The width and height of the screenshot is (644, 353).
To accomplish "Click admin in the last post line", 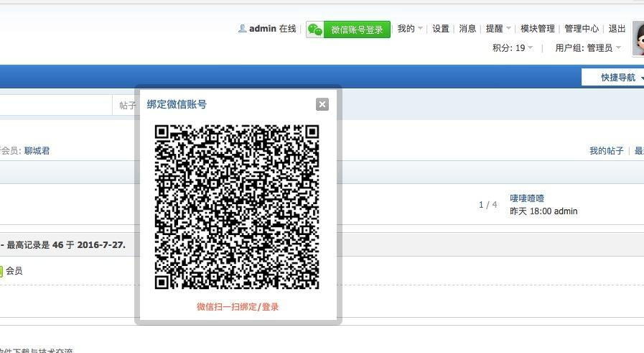I will (x=566, y=211).
